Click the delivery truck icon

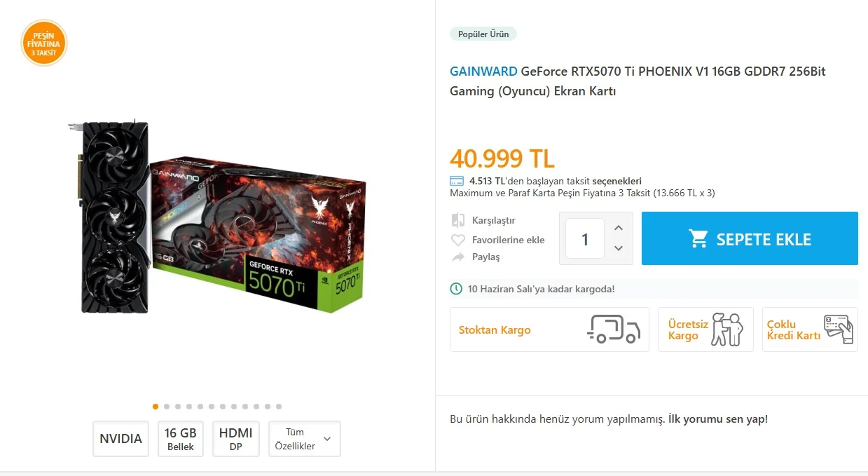click(613, 329)
